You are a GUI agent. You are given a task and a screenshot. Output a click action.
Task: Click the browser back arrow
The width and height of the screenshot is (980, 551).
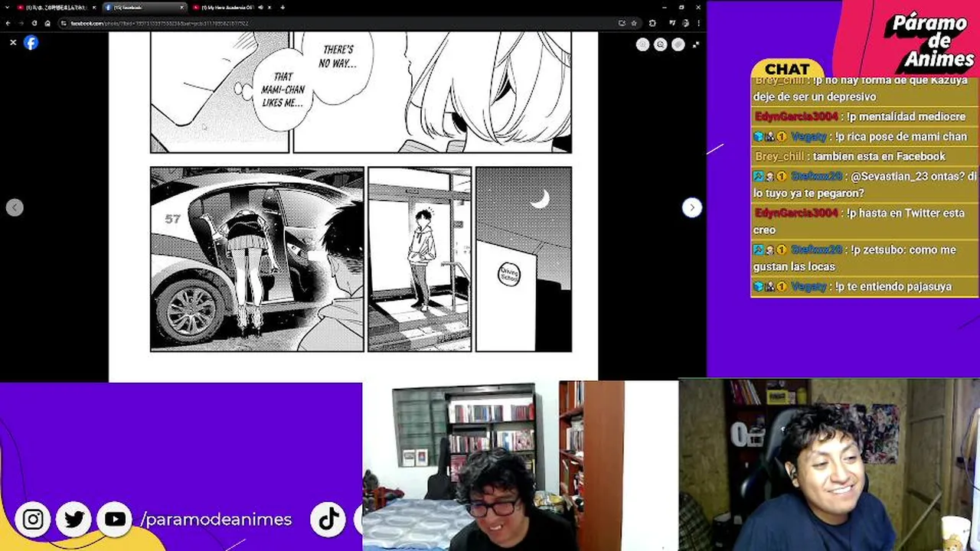tap(8, 23)
